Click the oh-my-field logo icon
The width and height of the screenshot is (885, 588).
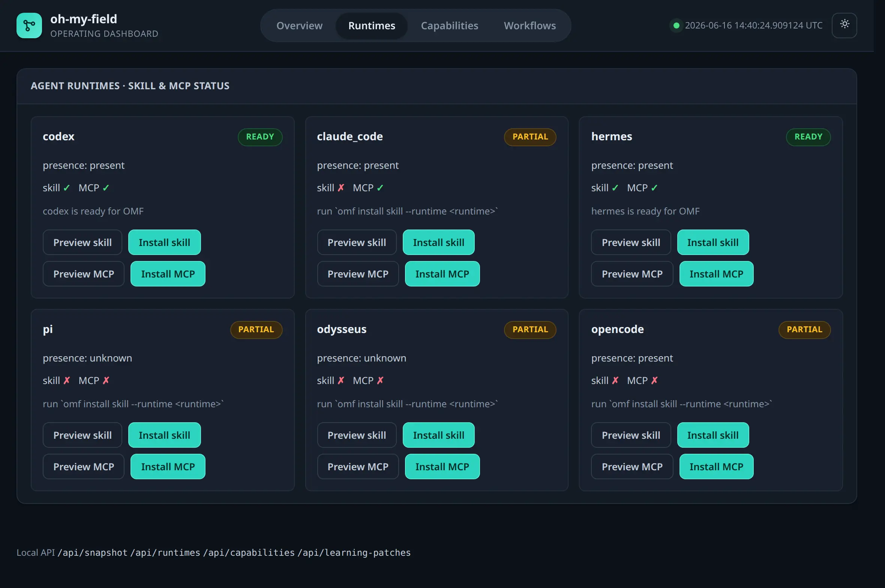click(x=29, y=25)
